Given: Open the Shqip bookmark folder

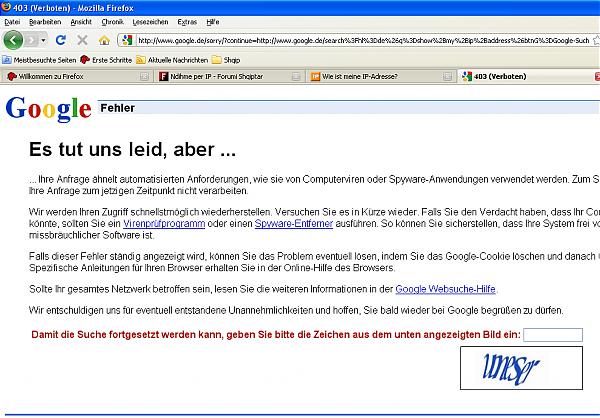Looking at the screenshot, I should coord(226,60).
